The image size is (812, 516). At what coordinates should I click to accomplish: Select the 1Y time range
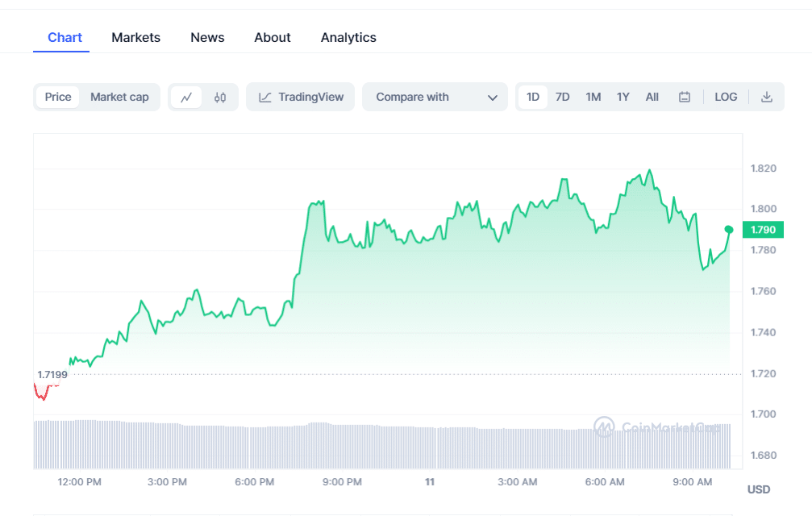(623, 97)
